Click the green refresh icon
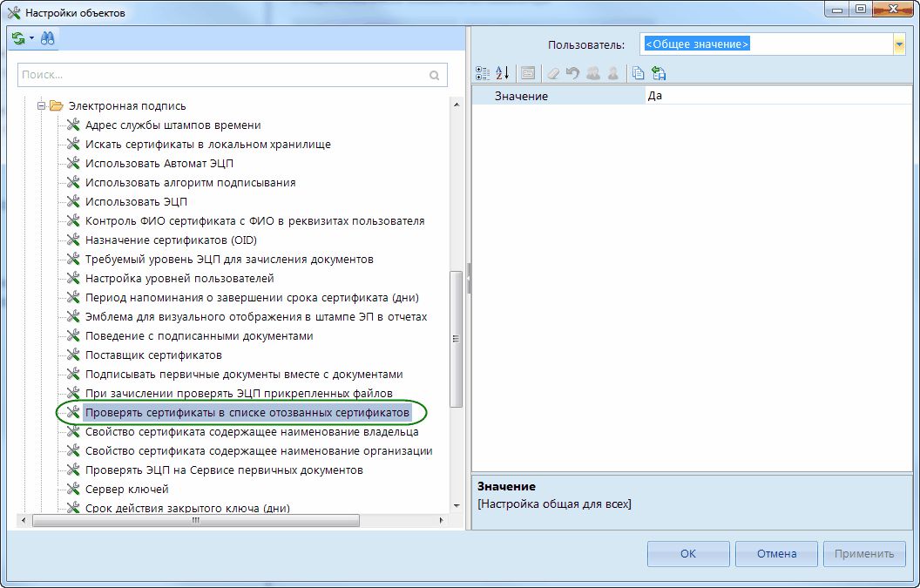The width and height of the screenshot is (920, 588). click(18, 38)
